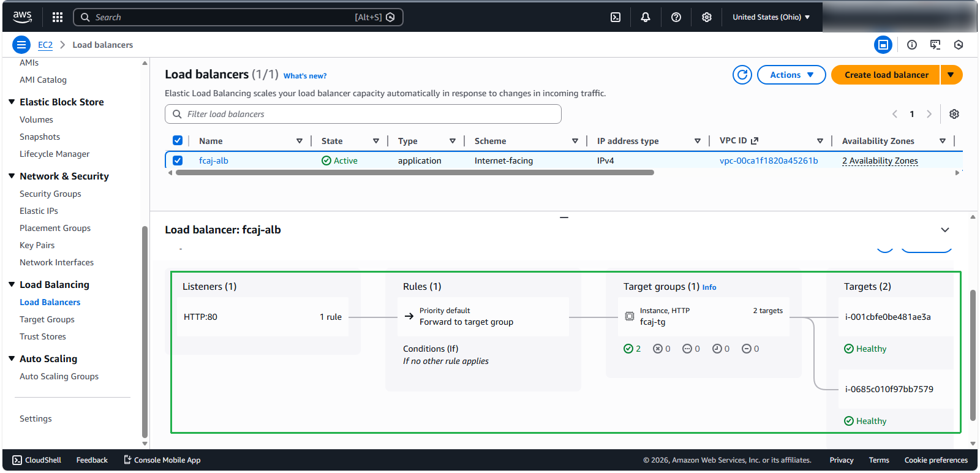Collapse the Auto Scaling section
The width and height of the screenshot is (980, 473).
coord(12,358)
